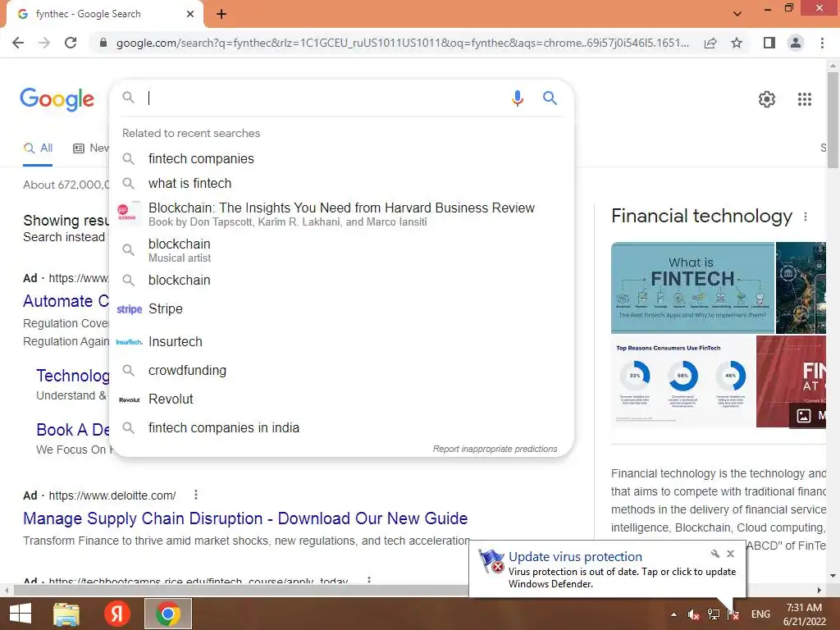Image resolution: width=840 pixels, height=630 pixels.
Task: Open the Action Center flag icon
Action: [x=733, y=614]
